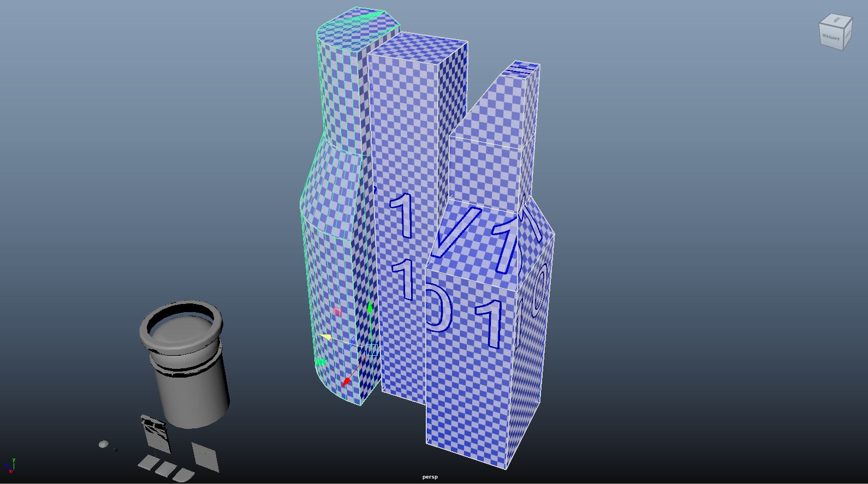The image size is (868, 484).
Task: Click the RIGHT face of the view cube
Action: pyautogui.click(x=831, y=37)
